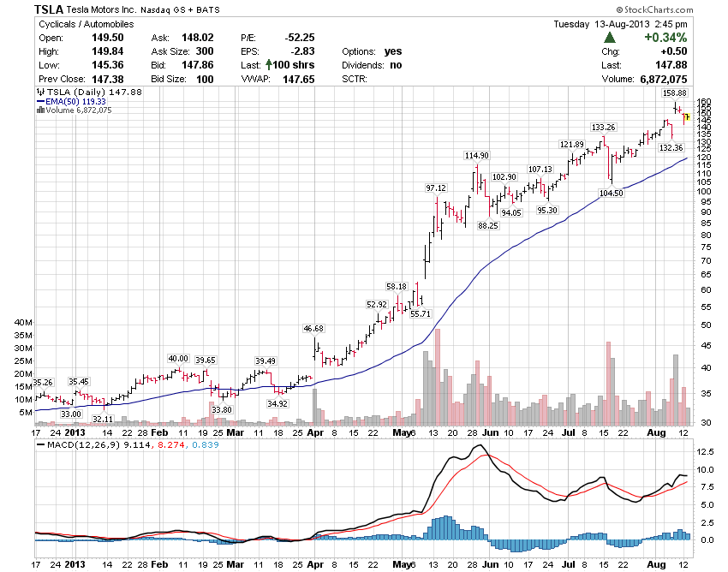Viewport: 728px width, 572px height.
Task: Click the Prev Close value 147.38
Action: tap(108, 79)
